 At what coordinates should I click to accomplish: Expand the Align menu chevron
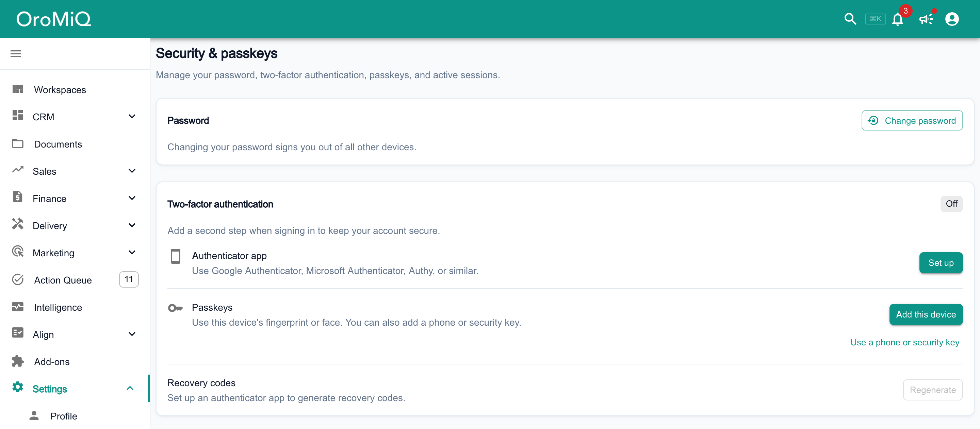click(x=132, y=334)
